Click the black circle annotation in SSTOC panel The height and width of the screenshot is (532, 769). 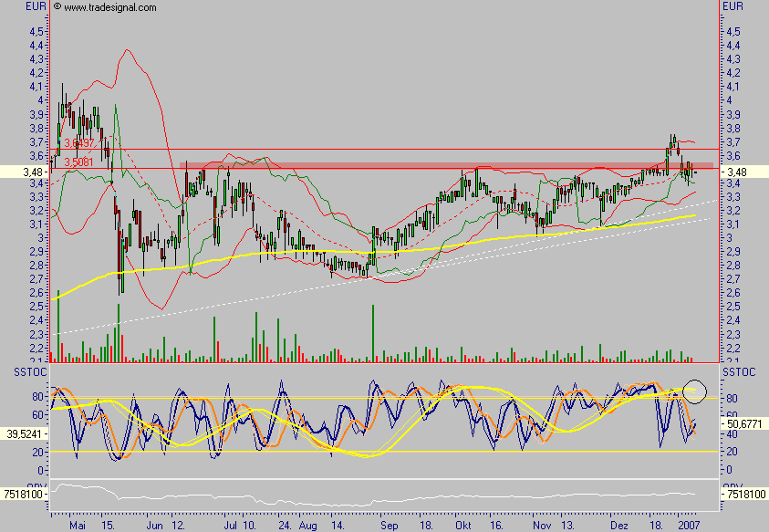(695, 391)
